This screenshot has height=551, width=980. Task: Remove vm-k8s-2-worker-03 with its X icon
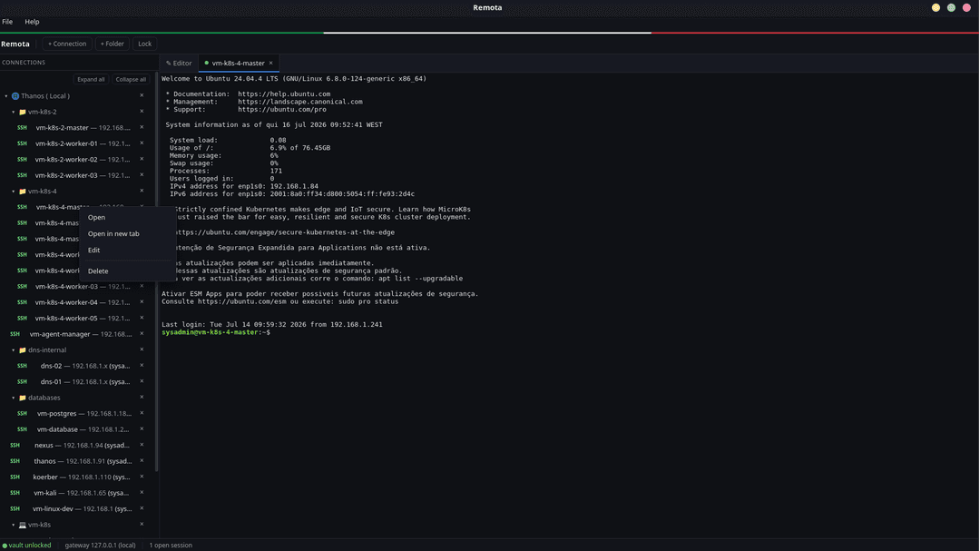pyautogui.click(x=142, y=174)
